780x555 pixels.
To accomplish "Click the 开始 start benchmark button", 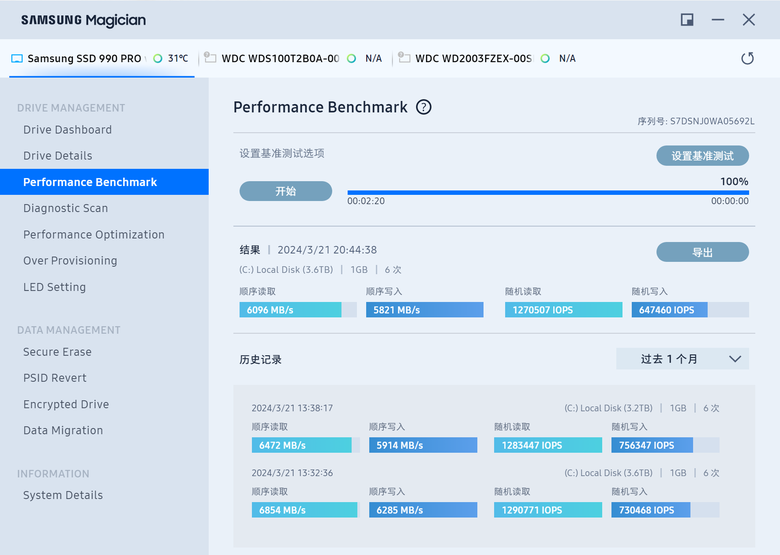I will [x=286, y=191].
